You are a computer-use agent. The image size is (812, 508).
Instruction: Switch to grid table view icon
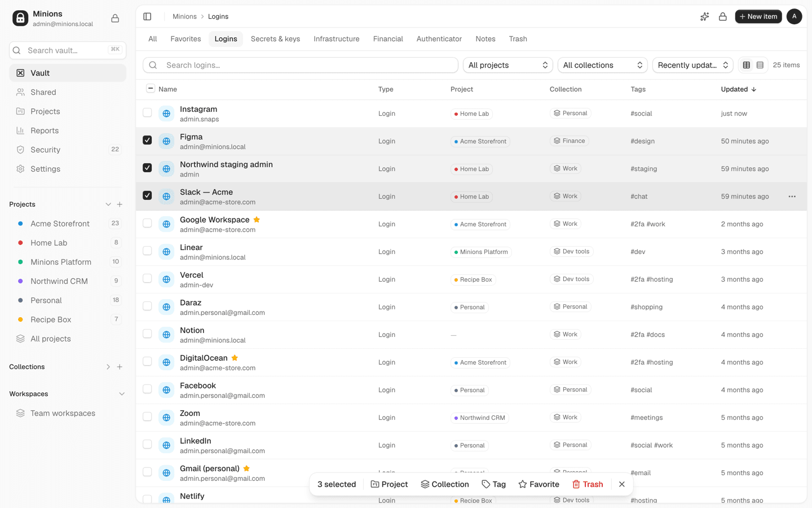[746, 65]
